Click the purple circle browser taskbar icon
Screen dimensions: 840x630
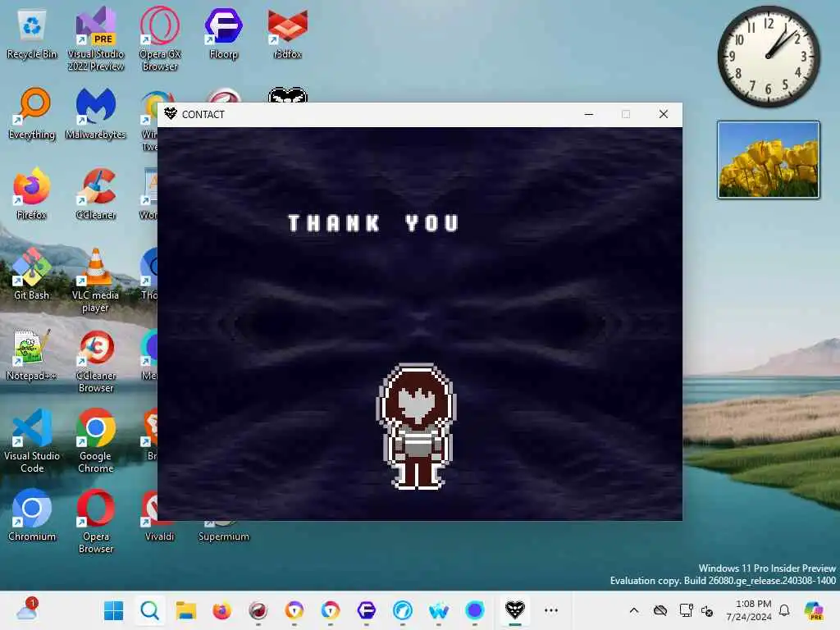tap(475, 610)
